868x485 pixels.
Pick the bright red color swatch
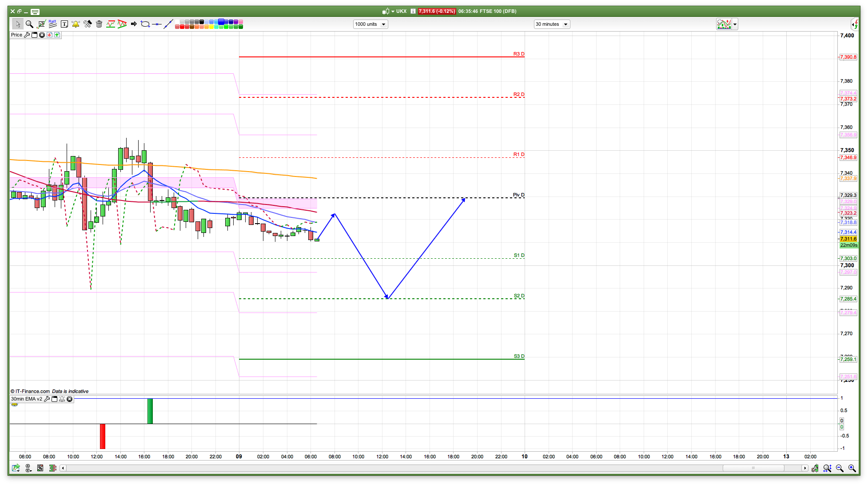[x=183, y=27]
